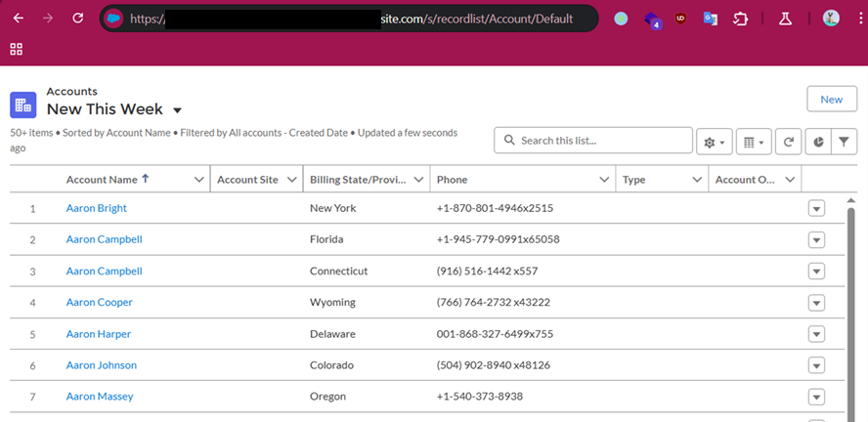The image size is (868, 422).
Task: Select the phone number +1-870-801-4946x2515
Action: coord(495,208)
